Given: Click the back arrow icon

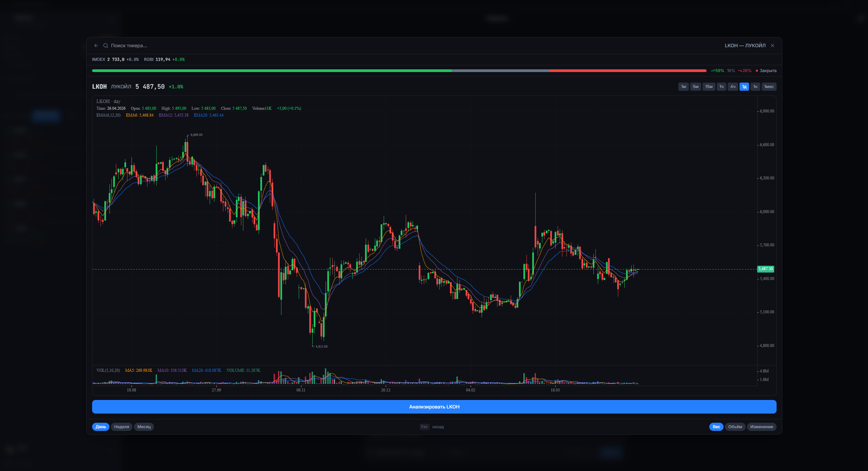Looking at the screenshot, I should coord(96,46).
